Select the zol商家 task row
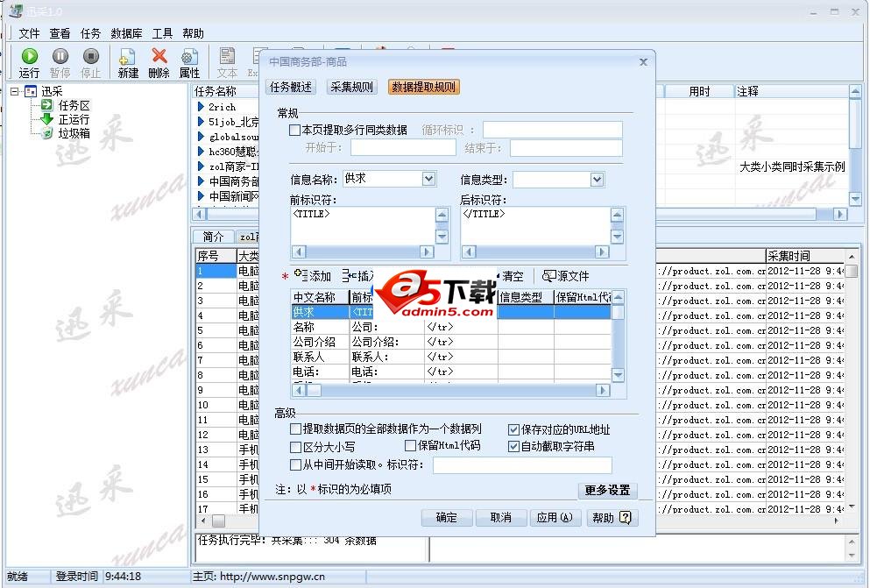The width and height of the screenshot is (870, 588). coord(228,166)
